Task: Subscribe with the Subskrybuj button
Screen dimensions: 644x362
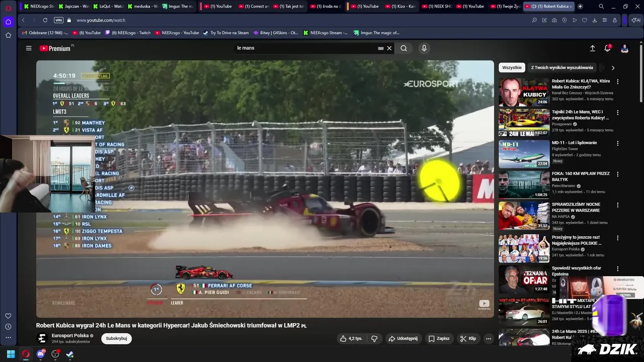Action: pyautogui.click(x=116, y=338)
